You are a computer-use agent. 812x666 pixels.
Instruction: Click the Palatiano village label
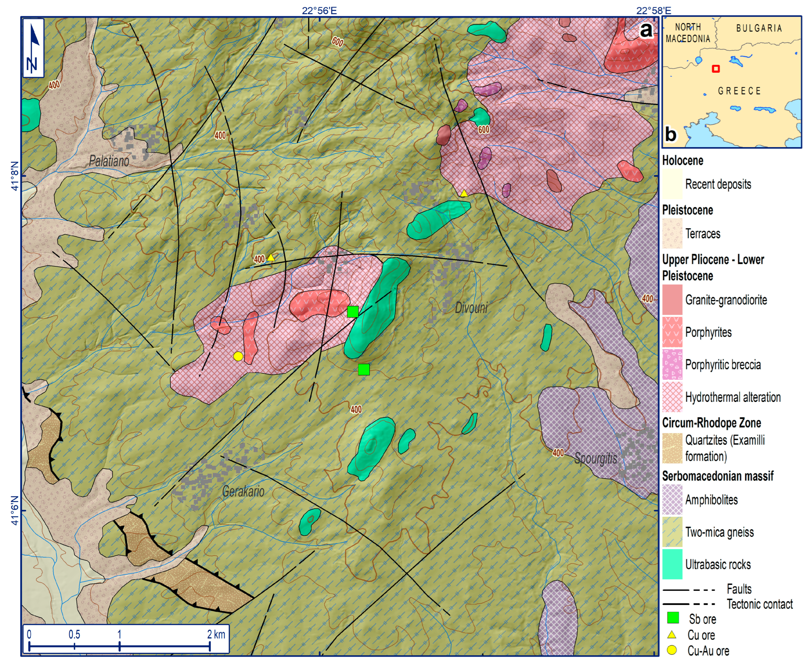click(109, 161)
